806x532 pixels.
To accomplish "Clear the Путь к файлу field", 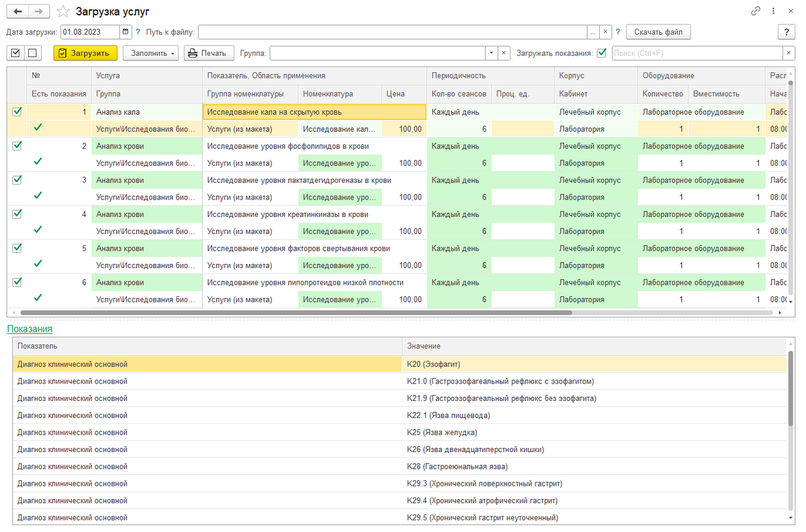I will (604, 32).
